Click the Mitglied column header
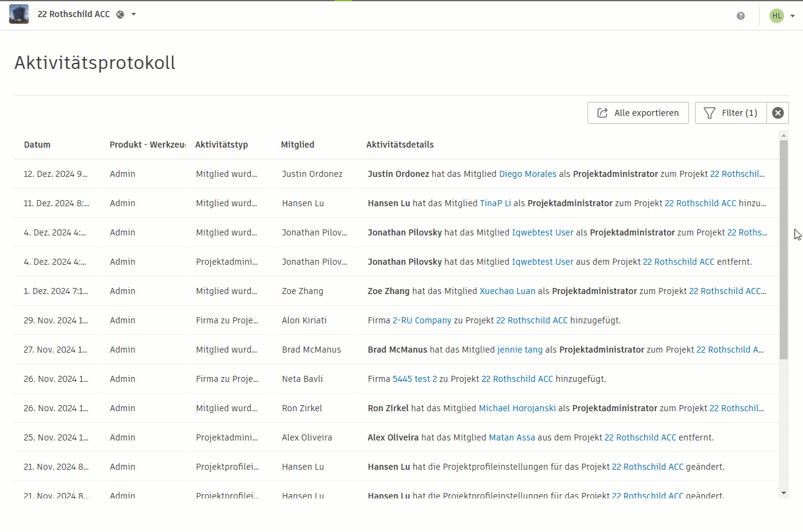This screenshot has width=803, height=532. [297, 145]
